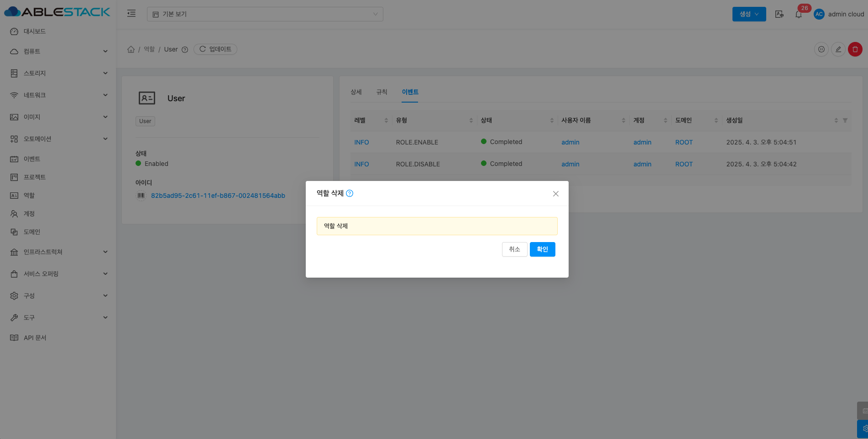
Task: Switch to the 상세 tab
Action: coord(356,92)
